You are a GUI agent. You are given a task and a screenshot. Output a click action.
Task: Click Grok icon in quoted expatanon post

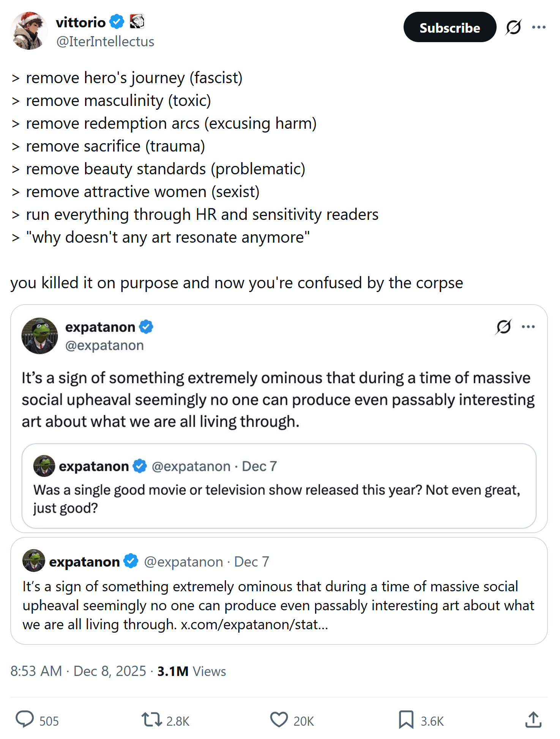coord(504,327)
